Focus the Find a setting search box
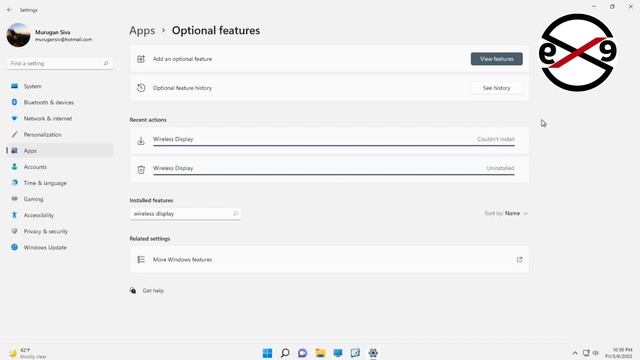The height and width of the screenshot is (360, 640). [60, 63]
